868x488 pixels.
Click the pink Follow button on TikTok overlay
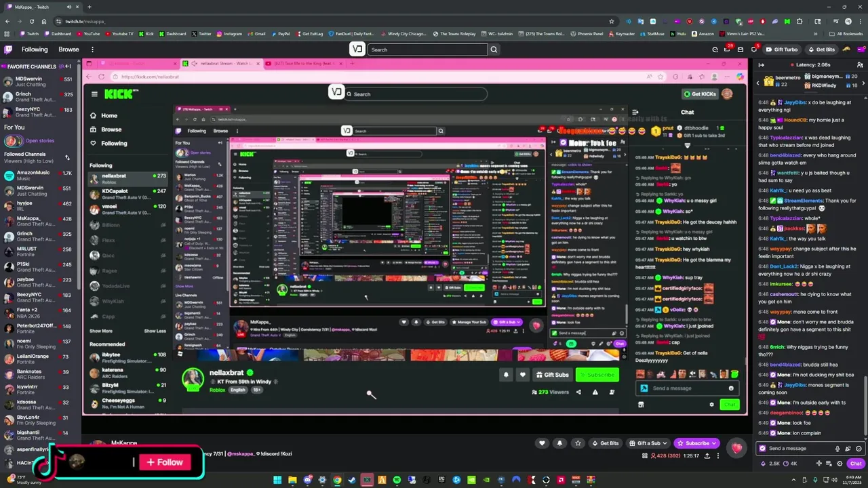164,462
